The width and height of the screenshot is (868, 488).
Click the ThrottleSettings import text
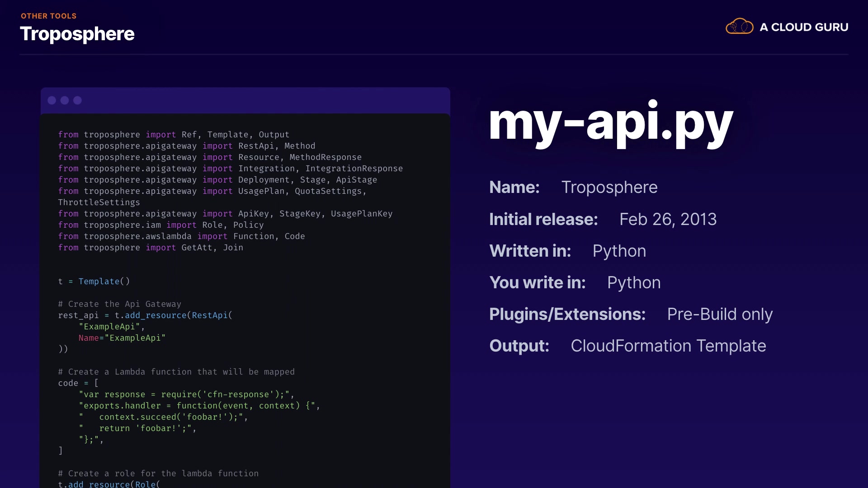click(x=99, y=202)
